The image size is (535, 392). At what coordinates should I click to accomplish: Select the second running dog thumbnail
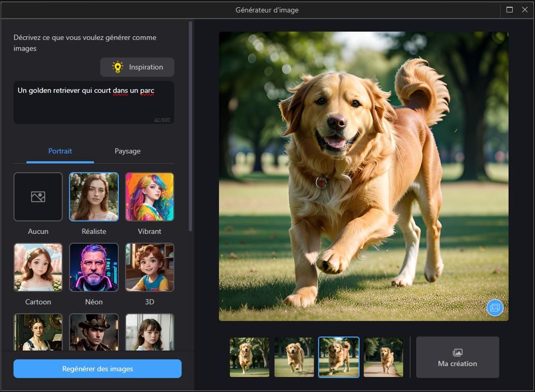[x=294, y=357]
